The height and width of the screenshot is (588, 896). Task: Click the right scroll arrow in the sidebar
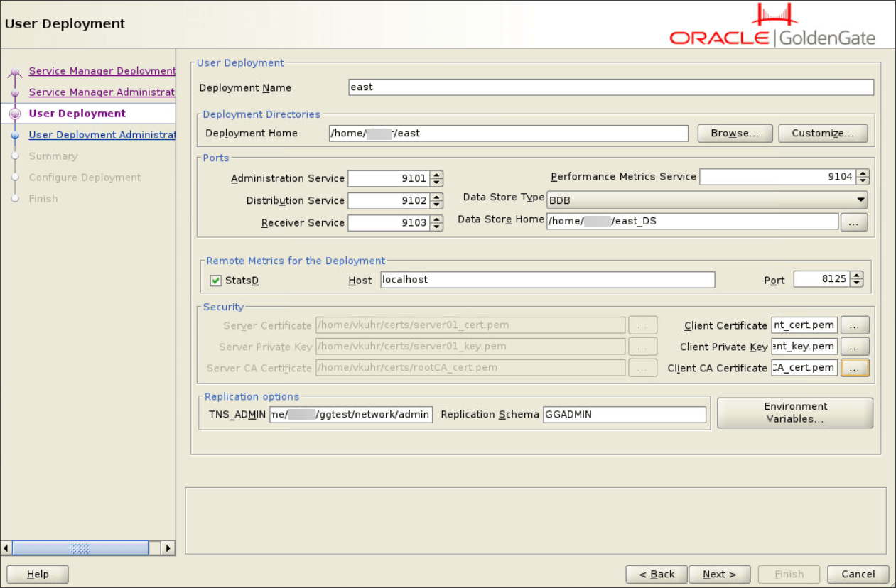(168, 548)
